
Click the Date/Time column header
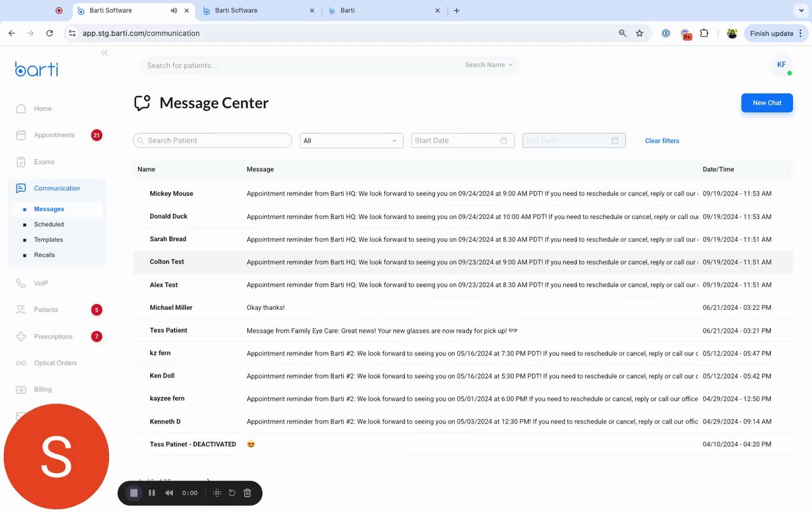coord(718,170)
